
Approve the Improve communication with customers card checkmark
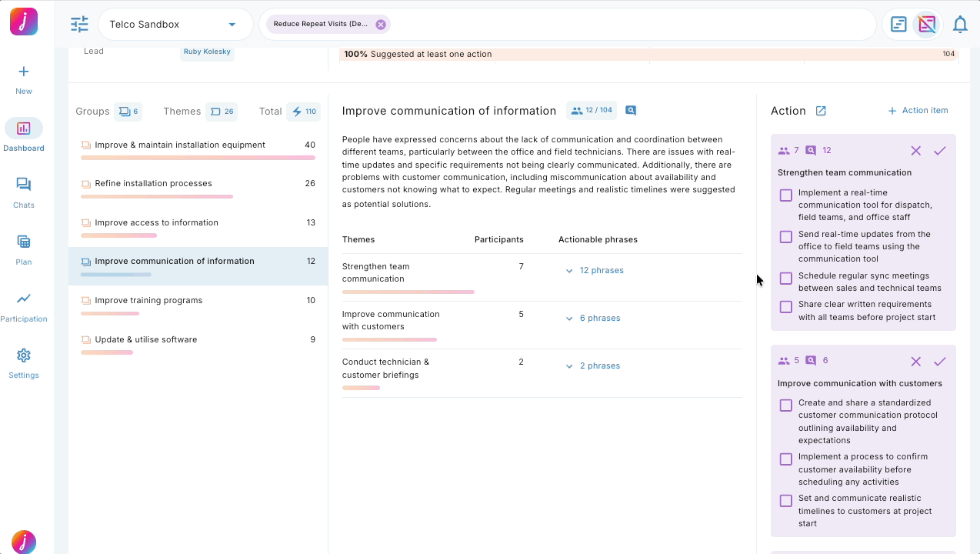point(939,362)
